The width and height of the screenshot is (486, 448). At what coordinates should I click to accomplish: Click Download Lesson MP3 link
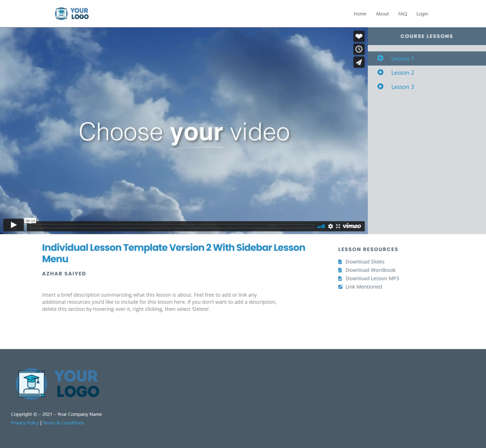(x=372, y=279)
